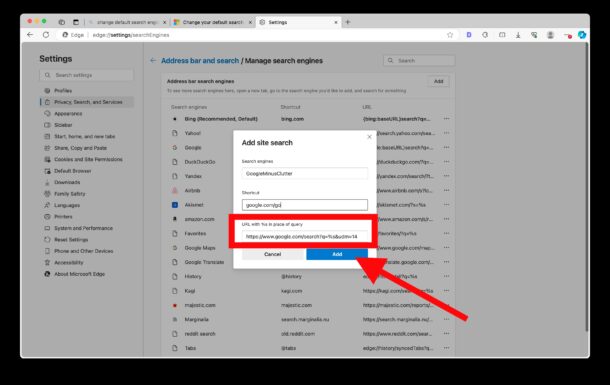Click the URL with %s field
Viewport: 610px width, 385px height.
point(305,236)
